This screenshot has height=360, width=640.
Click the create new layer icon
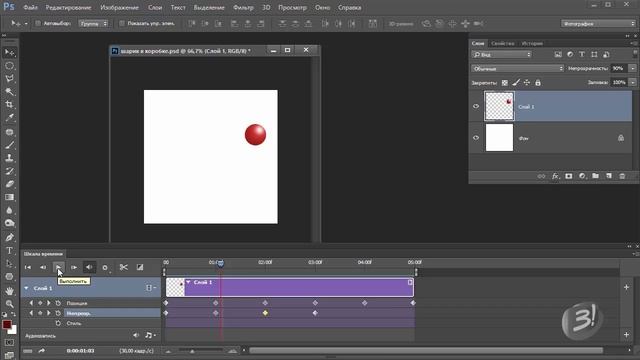click(609, 176)
